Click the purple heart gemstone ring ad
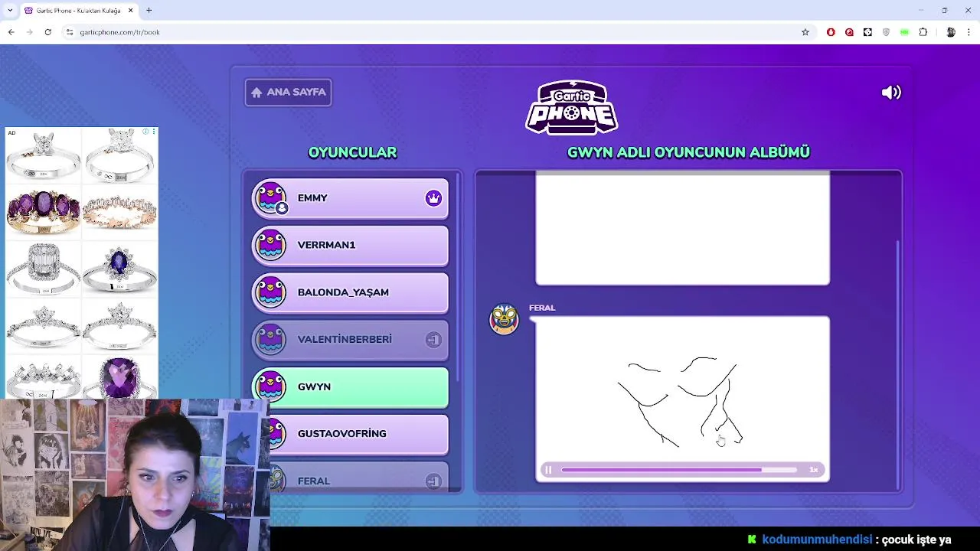Image resolution: width=980 pixels, height=551 pixels. pos(119,378)
